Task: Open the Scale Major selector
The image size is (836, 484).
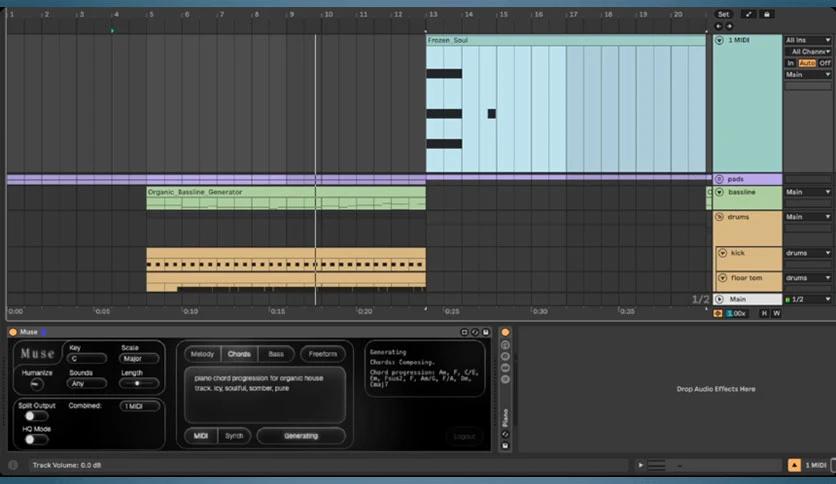Action: coord(139,359)
